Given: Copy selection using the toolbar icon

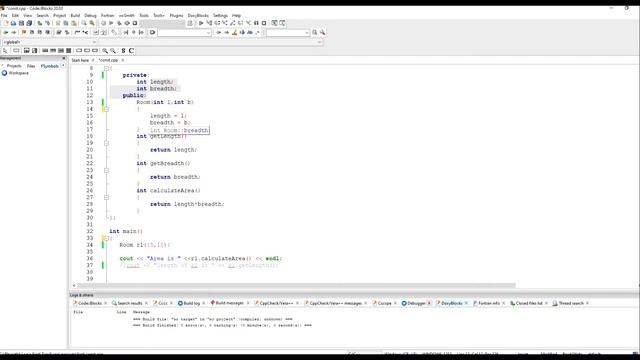Looking at the screenshot, I should (x=66, y=23).
